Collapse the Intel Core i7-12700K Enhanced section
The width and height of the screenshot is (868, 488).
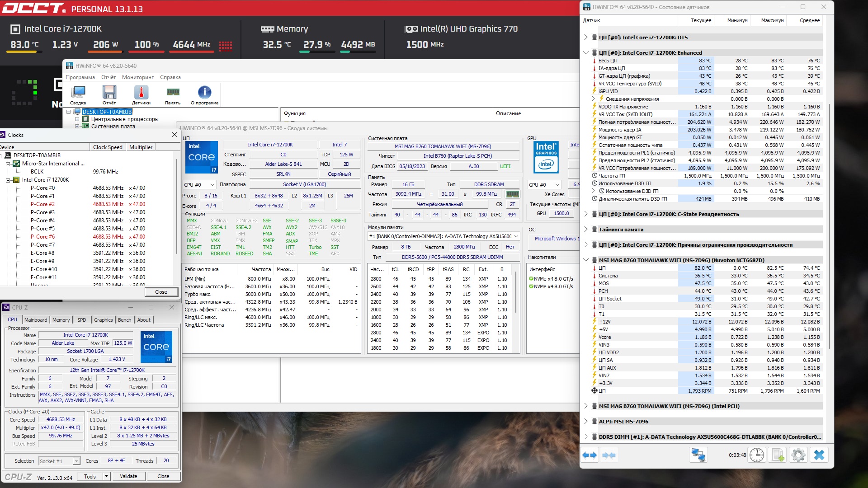pyautogui.click(x=586, y=52)
